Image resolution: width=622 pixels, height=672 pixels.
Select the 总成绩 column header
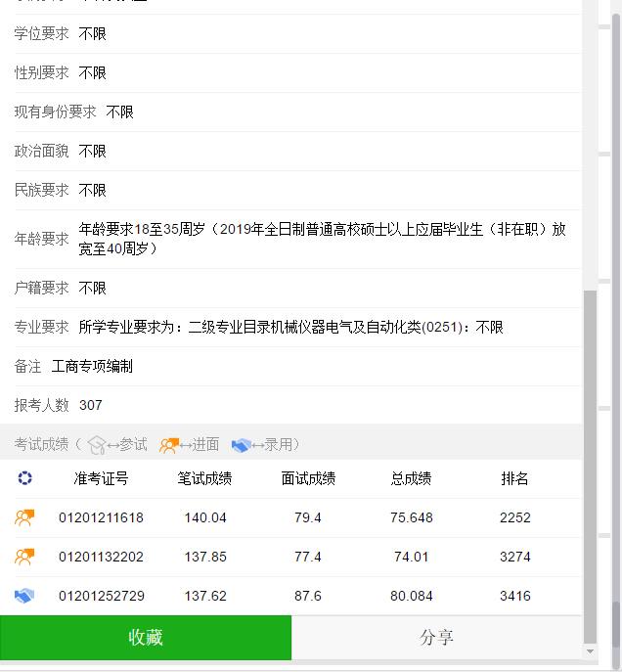tap(411, 478)
